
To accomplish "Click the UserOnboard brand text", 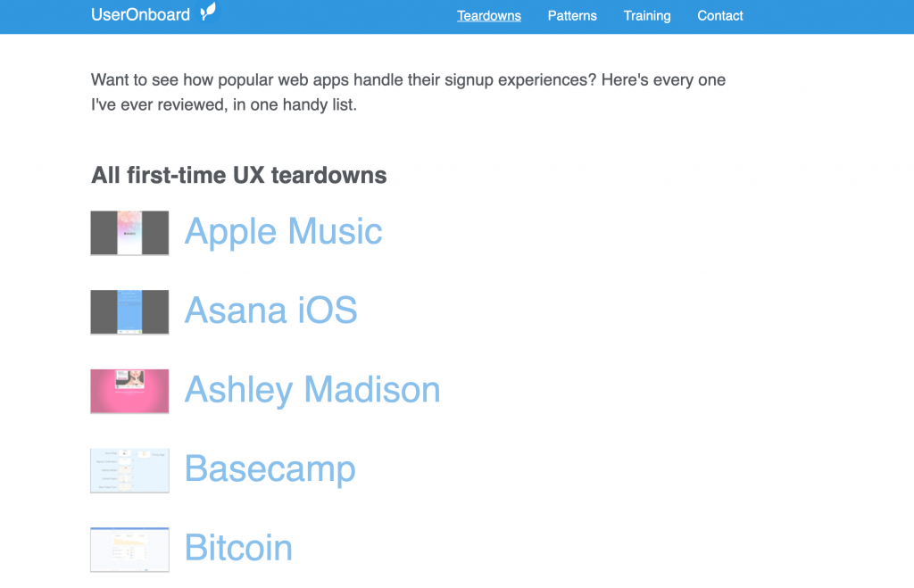I will pos(140,14).
